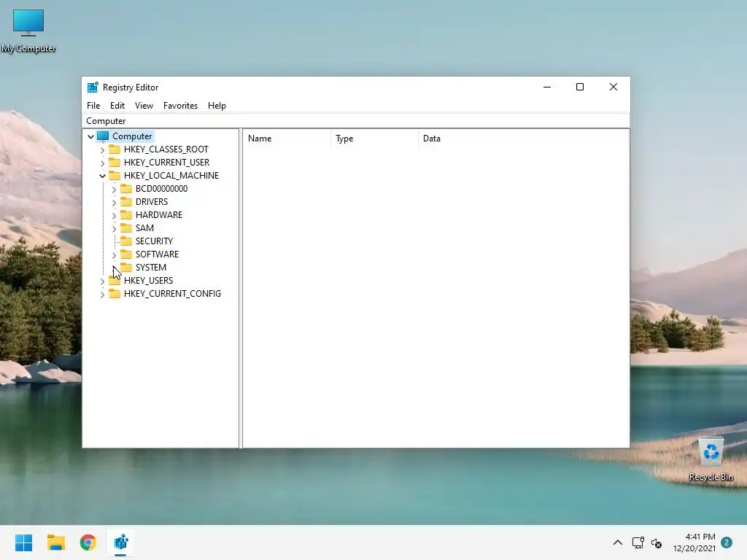Open the View menu
The width and height of the screenshot is (747, 560).
(x=144, y=106)
